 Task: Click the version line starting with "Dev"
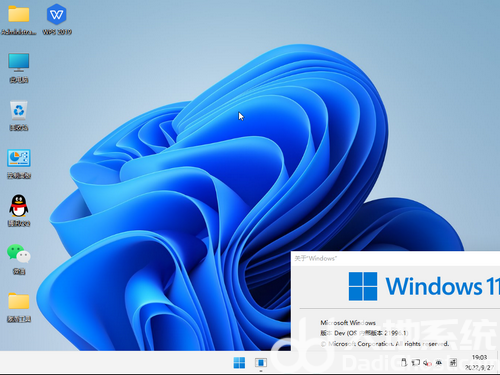(x=364, y=333)
